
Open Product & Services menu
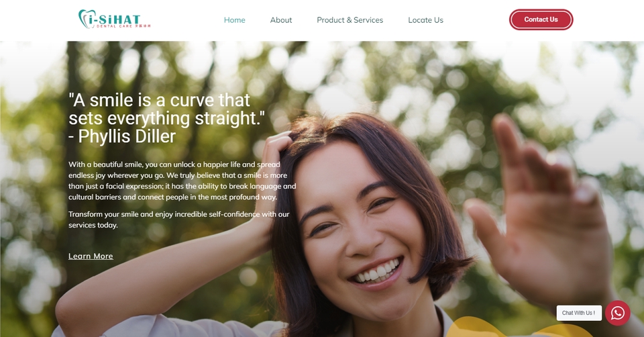pos(350,20)
